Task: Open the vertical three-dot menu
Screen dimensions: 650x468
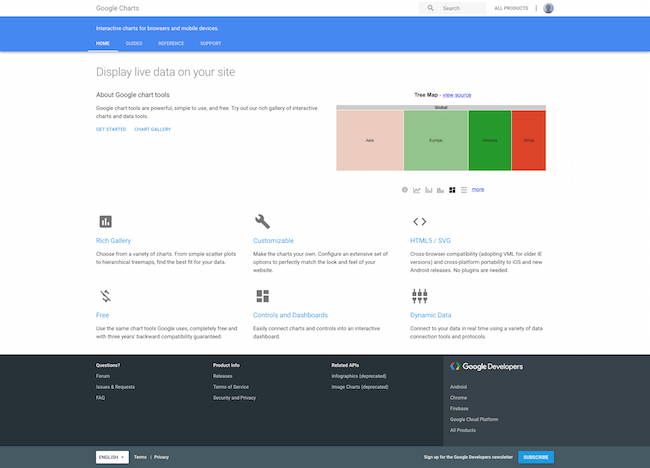Action: coord(536,8)
